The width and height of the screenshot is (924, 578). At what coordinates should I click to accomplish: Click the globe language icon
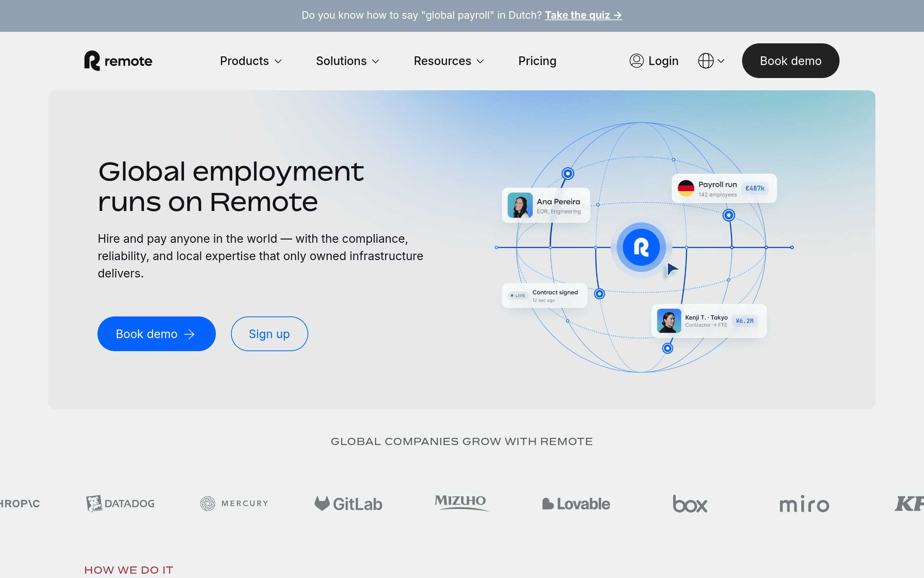(706, 61)
